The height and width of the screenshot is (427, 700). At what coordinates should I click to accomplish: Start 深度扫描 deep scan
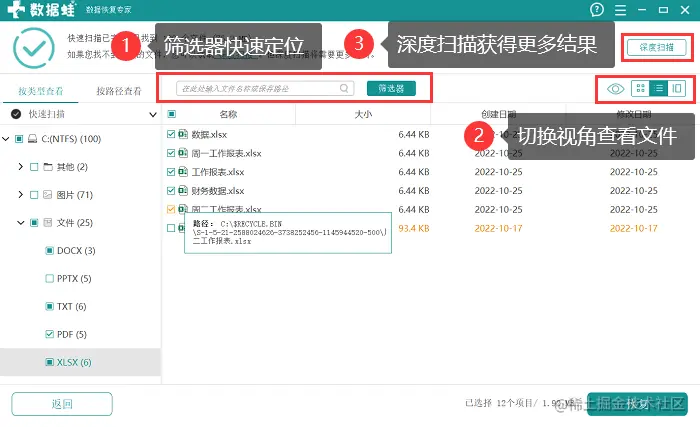coord(656,47)
